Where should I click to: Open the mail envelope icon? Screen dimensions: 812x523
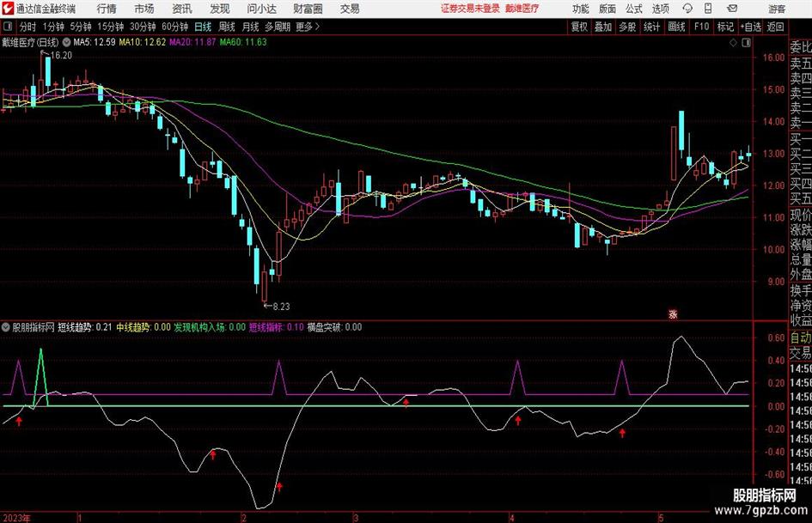click(x=732, y=9)
